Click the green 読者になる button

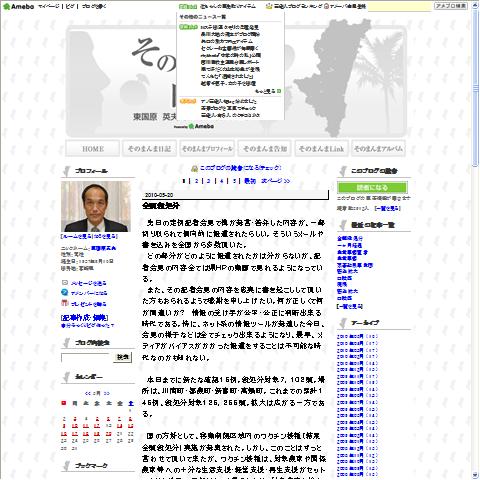tap(372, 187)
